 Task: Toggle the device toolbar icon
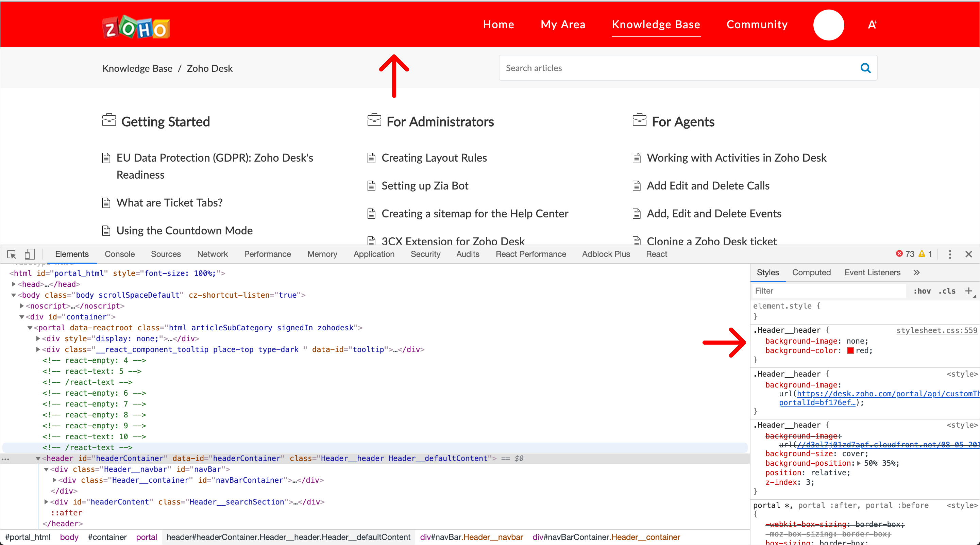coord(30,254)
